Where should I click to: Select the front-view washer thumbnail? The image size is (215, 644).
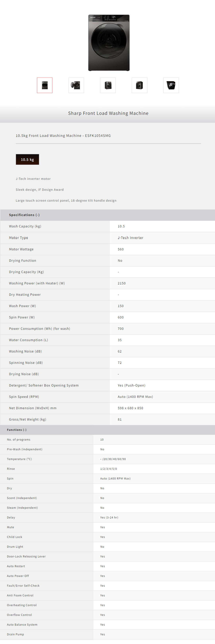(x=45, y=85)
